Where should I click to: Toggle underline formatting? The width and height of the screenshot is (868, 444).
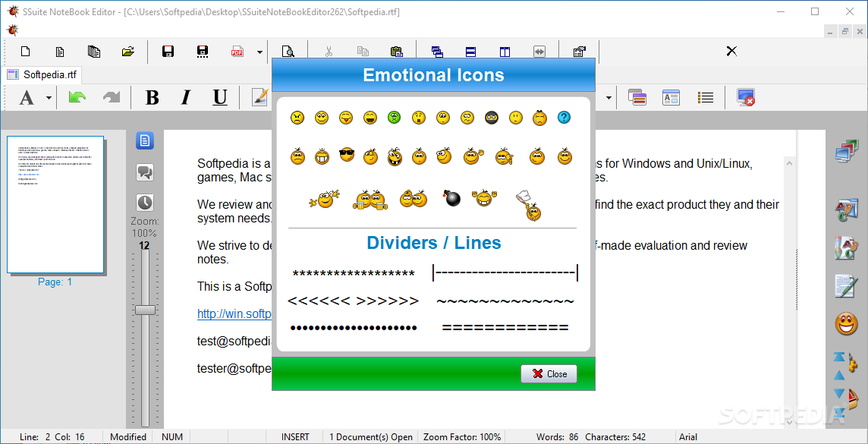[x=220, y=97]
